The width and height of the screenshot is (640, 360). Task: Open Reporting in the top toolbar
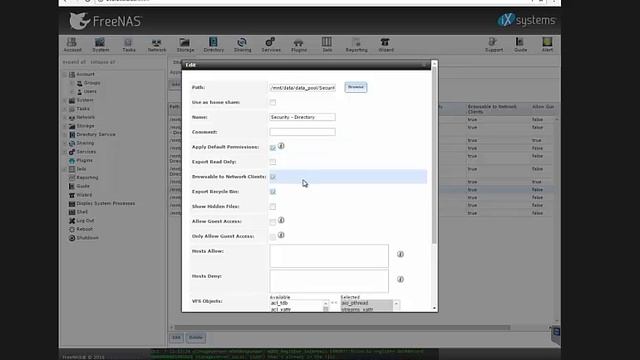click(x=356, y=44)
